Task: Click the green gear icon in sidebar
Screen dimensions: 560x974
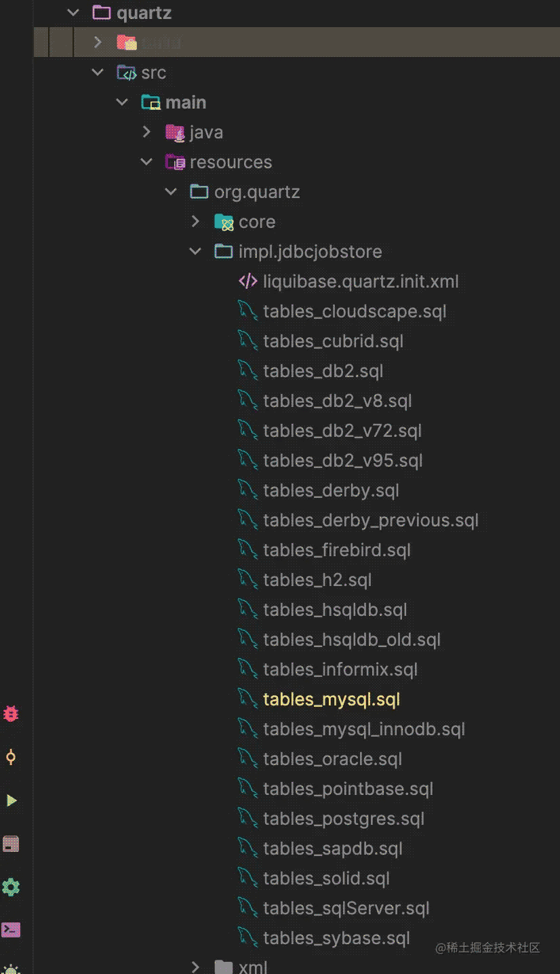Action: (11, 887)
